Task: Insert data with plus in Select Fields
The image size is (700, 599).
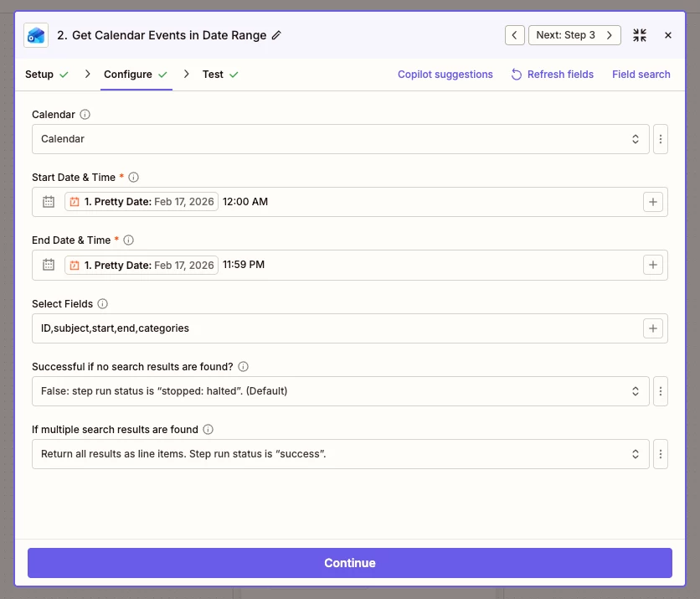Action: click(652, 328)
